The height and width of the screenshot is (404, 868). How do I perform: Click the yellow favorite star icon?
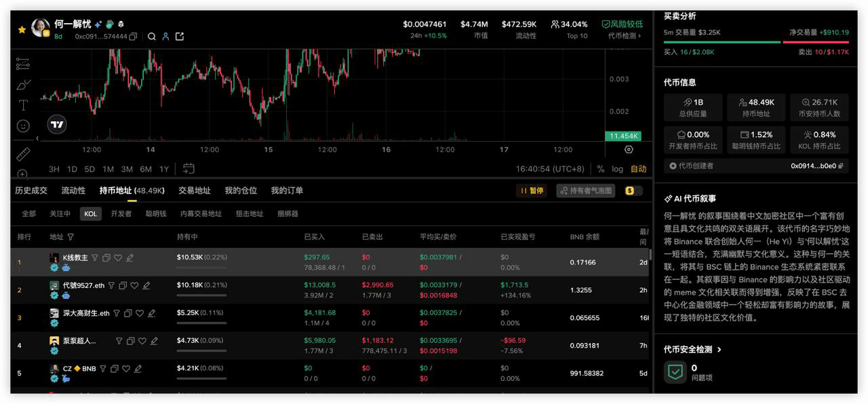point(22,30)
